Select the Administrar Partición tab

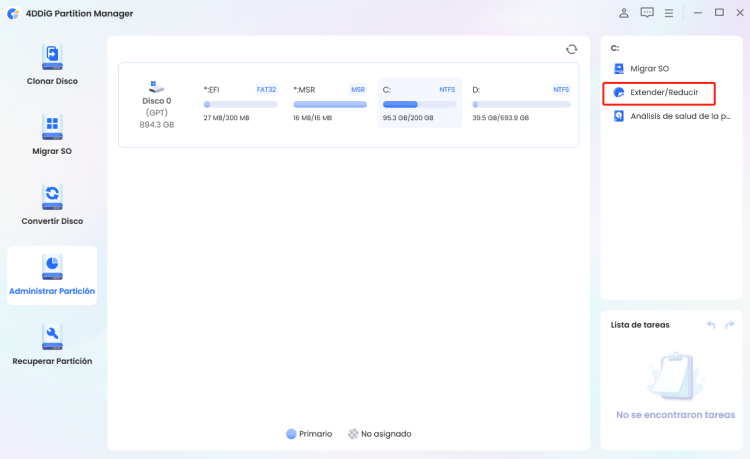(x=52, y=275)
